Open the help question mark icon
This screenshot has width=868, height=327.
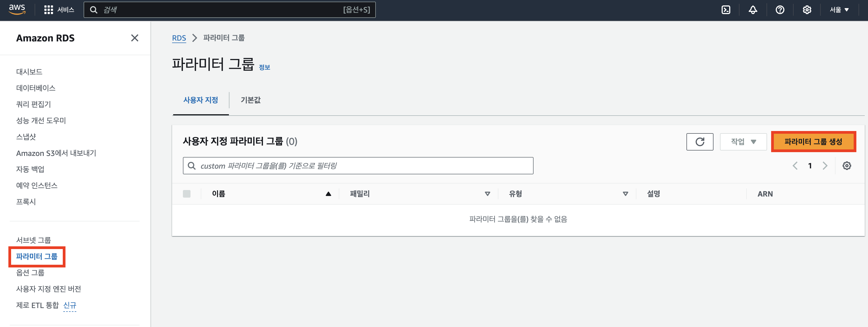pos(780,10)
